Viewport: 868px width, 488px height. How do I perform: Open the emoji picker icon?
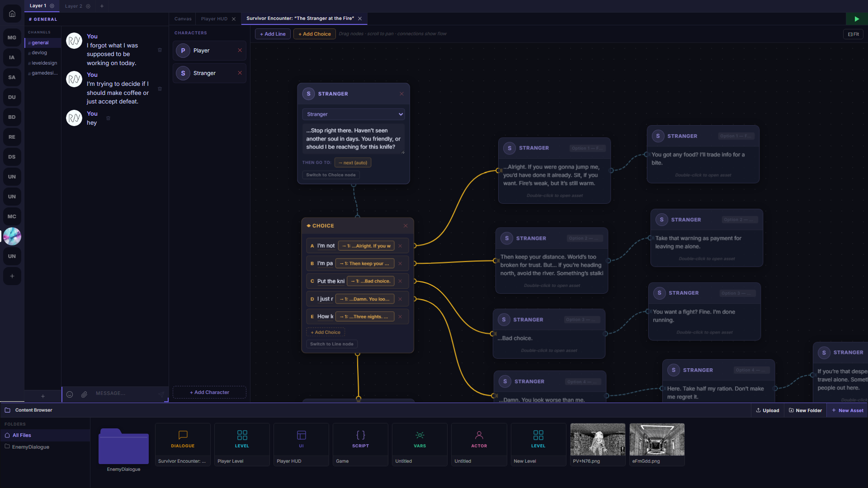(70, 394)
